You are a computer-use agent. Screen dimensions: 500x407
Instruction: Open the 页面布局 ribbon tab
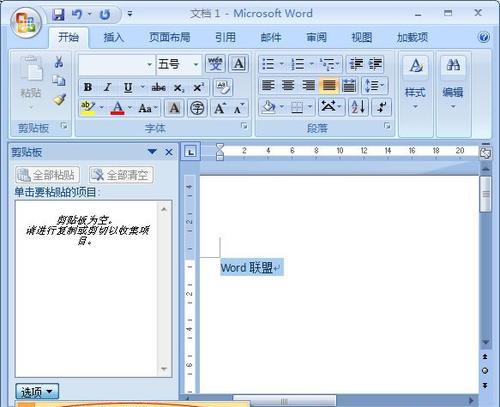(x=169, y=37)
